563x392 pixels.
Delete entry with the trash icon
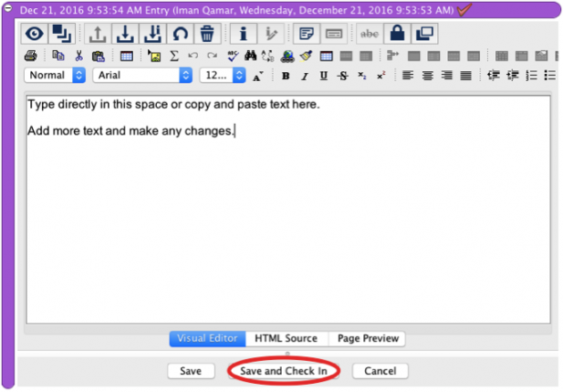[x=207, y=34]
